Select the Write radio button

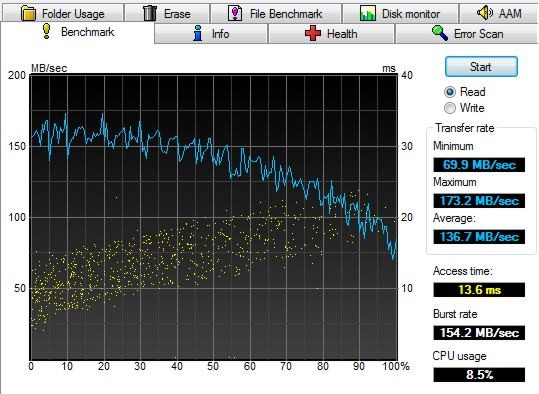450,108
